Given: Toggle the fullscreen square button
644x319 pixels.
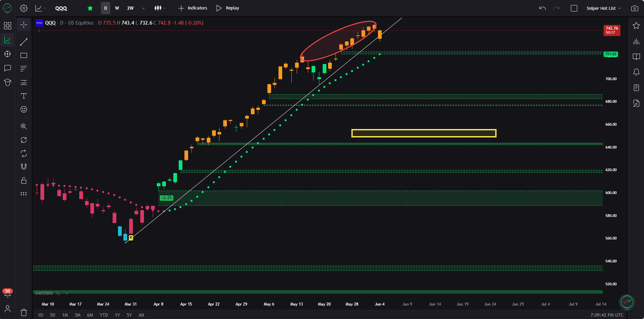Looking at the screenshot, I should click(574, 8).
